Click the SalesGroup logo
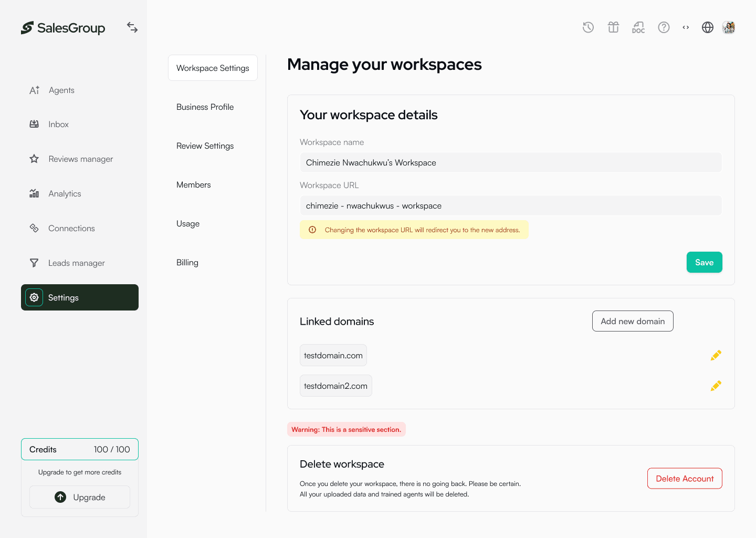 63,28
